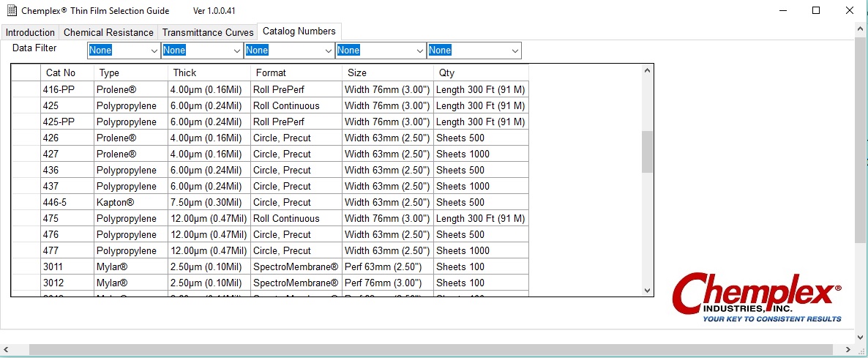Select cell '446-5'
Image resolution: width=868 pixels, height=358 pixels.
tap(67, 201)
